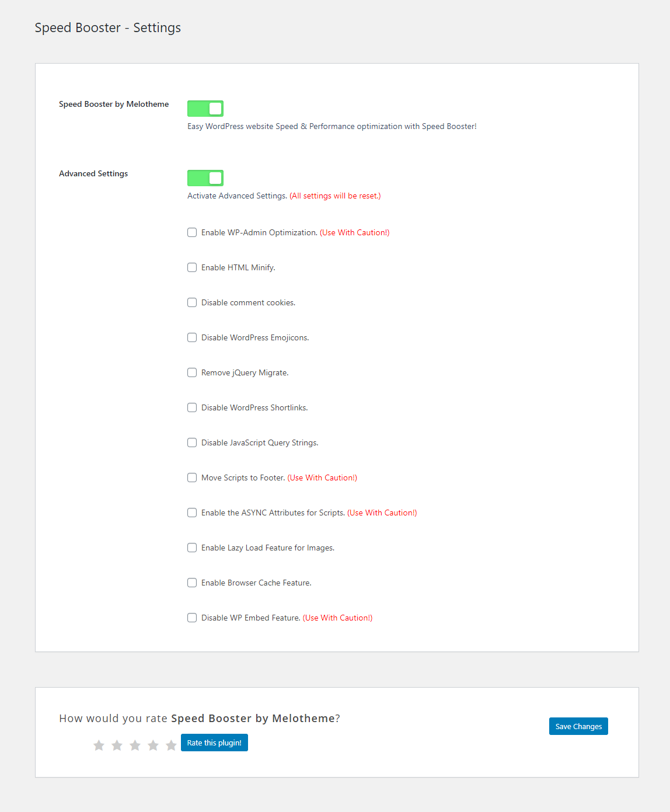Click the second rating star
670x812 pixels.
(x=117, y=745)
